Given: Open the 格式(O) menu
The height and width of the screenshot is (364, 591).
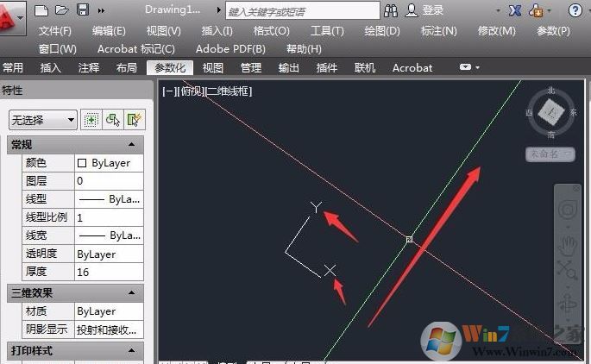Looking at the screenshot, I should 272,30.
